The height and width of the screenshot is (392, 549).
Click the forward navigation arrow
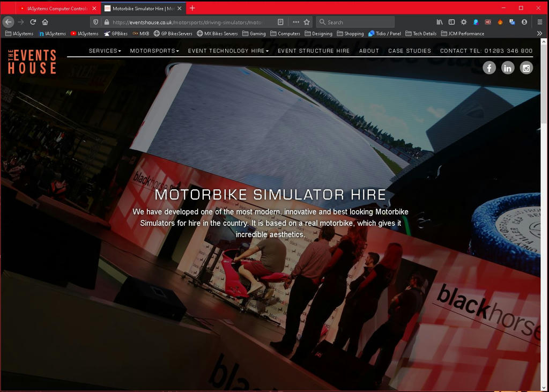[21, 22]
